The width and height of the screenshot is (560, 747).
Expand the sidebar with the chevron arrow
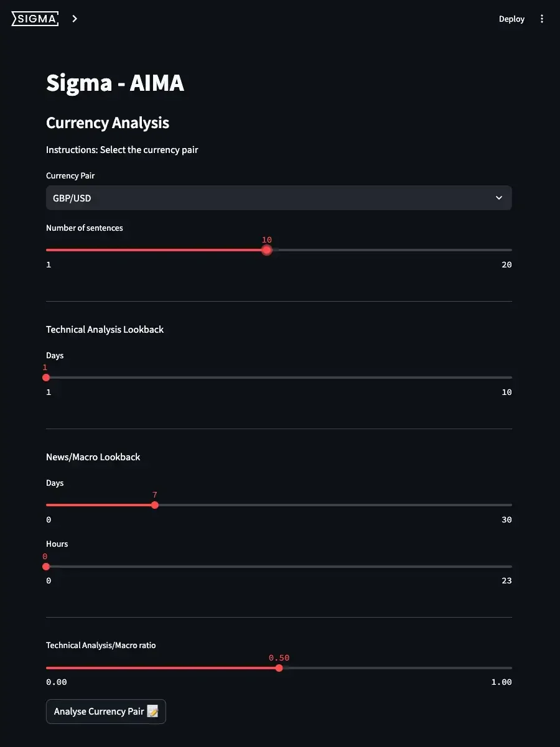75,19
